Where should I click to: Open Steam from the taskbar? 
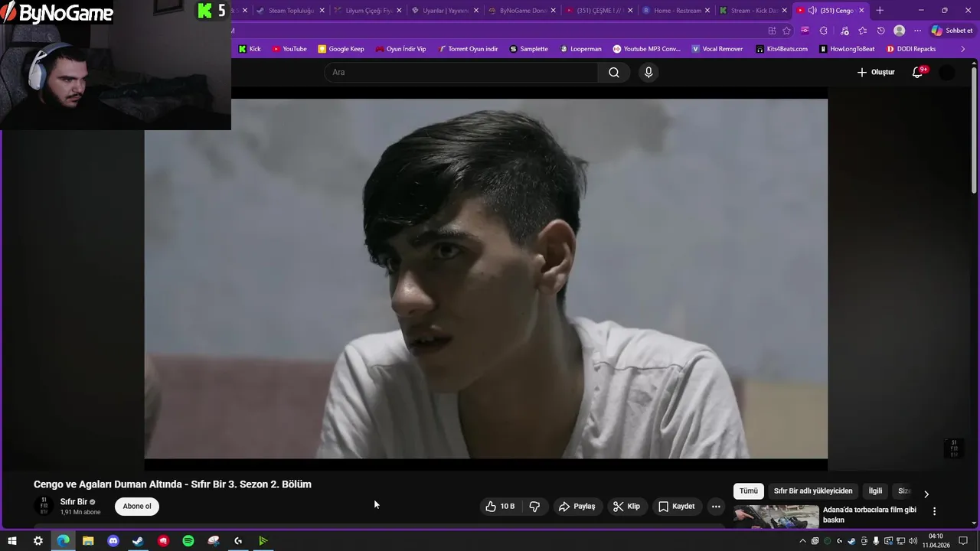click(x=138, y=541)
